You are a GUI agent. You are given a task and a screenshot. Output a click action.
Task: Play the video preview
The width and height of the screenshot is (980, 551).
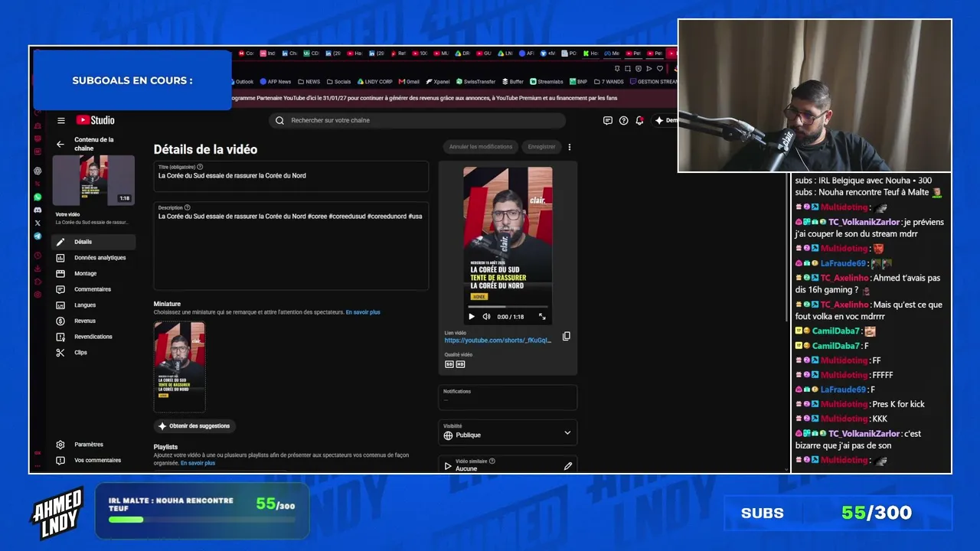472,317
